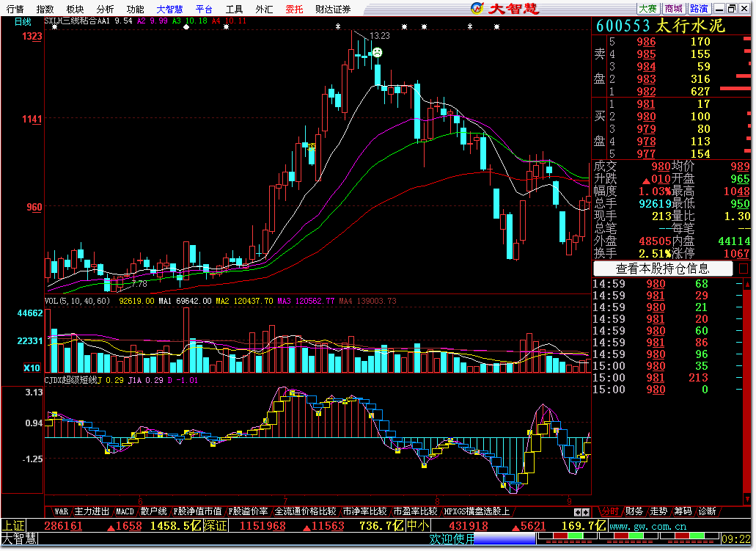This screenshot has width=756, height=551.
Task: Click buy level 1 price 981
Action: pyautogui.click(x=646, y=104)
